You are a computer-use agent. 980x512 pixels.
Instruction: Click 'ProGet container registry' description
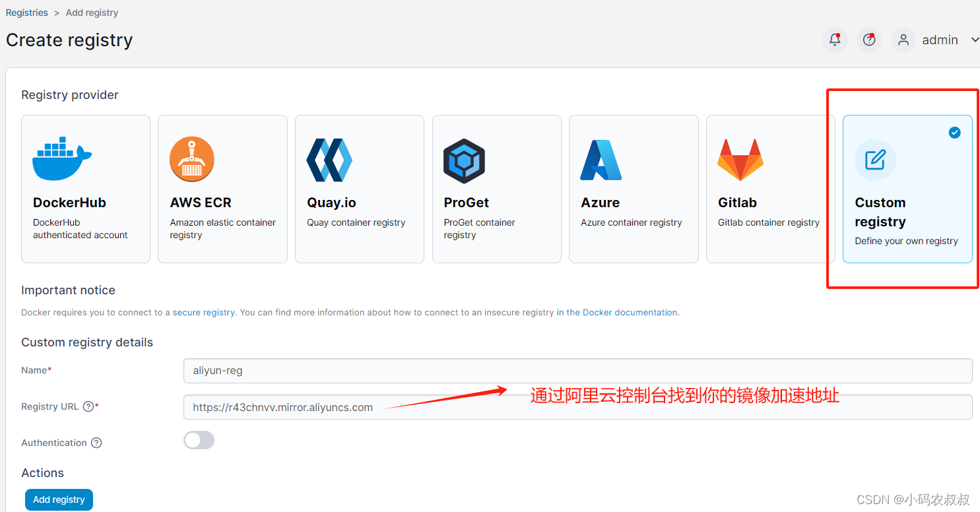click(x=480, y=229)
